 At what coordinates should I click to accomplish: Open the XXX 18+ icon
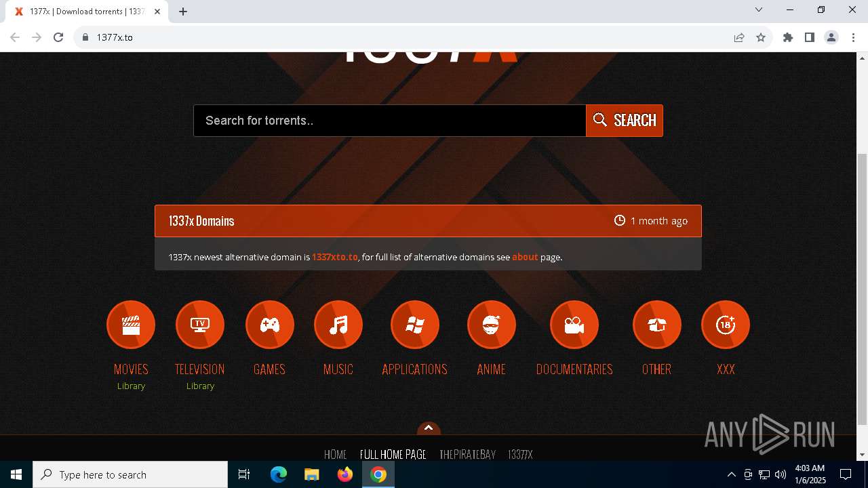pos(726,325)
